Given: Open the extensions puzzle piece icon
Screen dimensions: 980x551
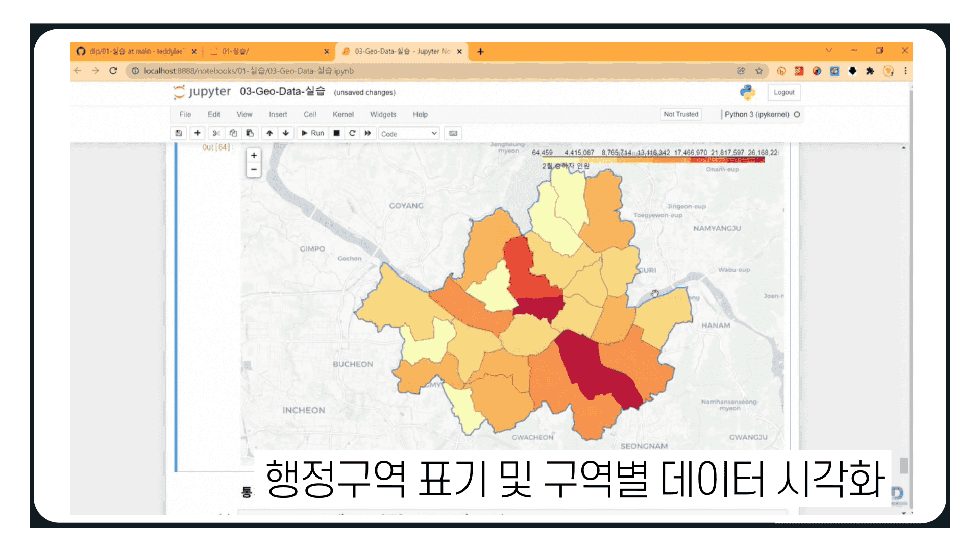Looking at the screenshot, I should 870,71.
